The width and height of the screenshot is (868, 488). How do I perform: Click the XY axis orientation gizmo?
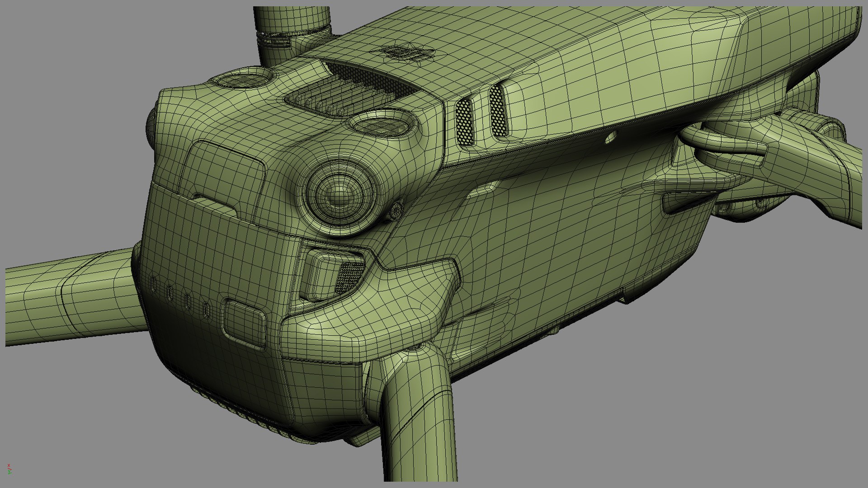point(9,469)
